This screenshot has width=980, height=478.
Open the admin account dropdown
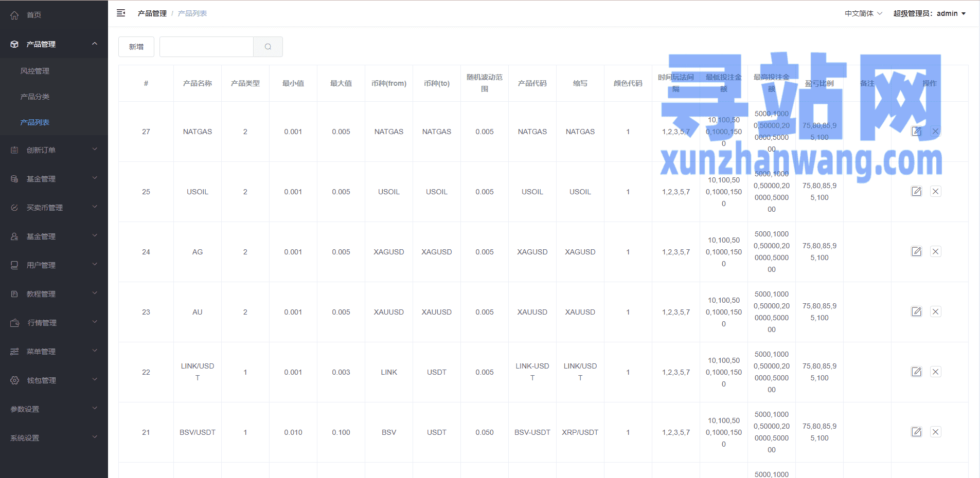click(x=929, y=13)
